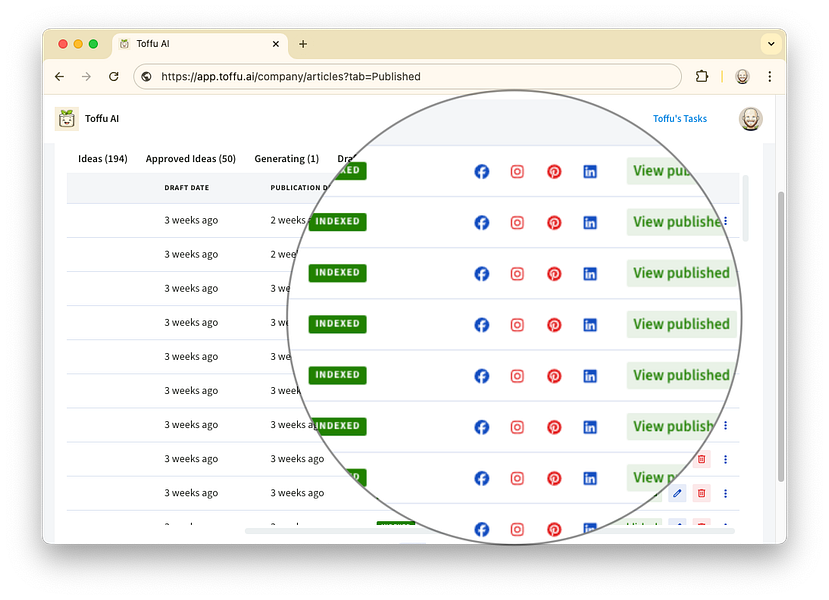This screenshot has width=829, height=600.
Task: Click the address bar URL field
Action: click(407, 77)
